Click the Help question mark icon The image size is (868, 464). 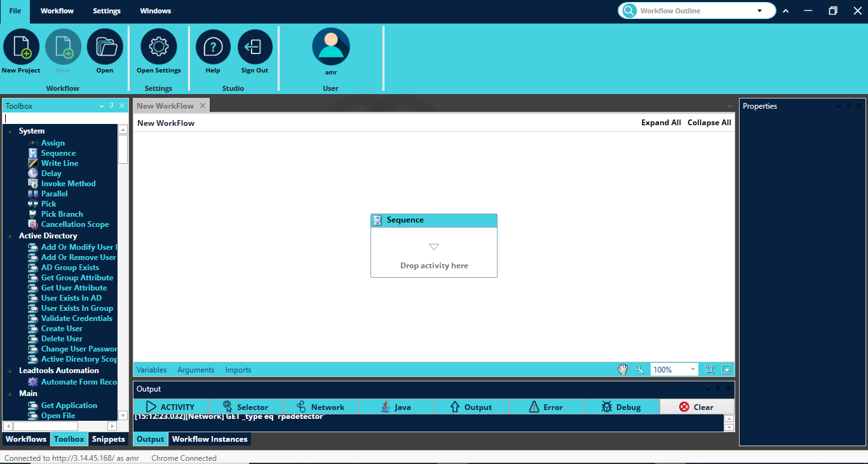click(213, 48)
